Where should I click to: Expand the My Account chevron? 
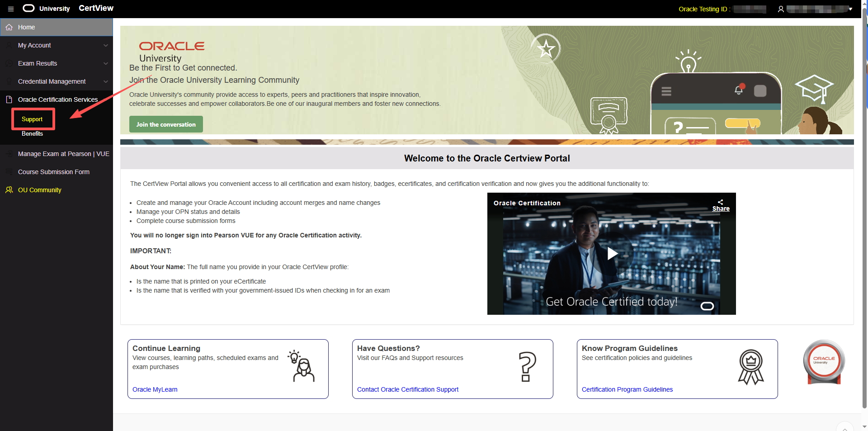pyautogui.click(x=105, y=45)
